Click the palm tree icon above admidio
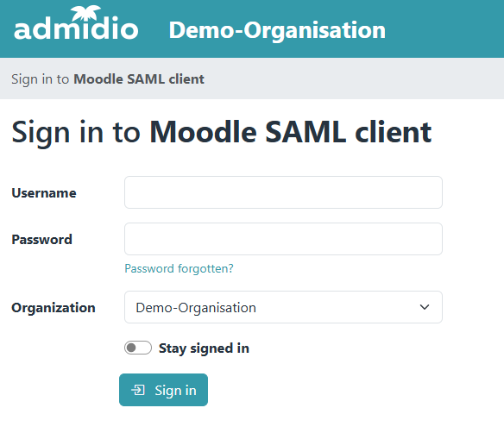The width and height of the screenshot is (504, 433). coord(85,13)
